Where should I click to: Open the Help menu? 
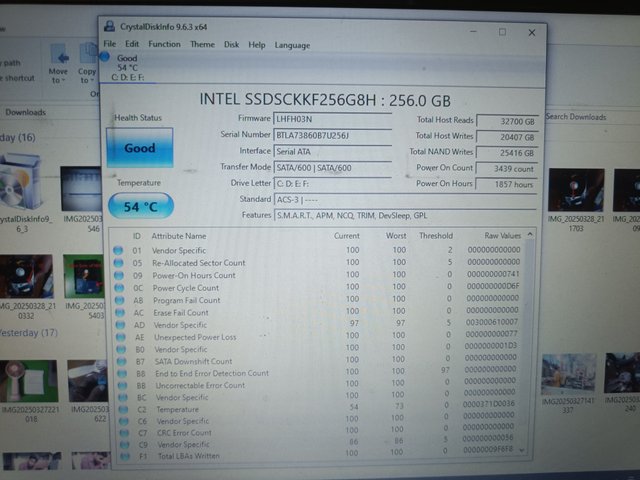pyautogui.click(x=256, y=44)
